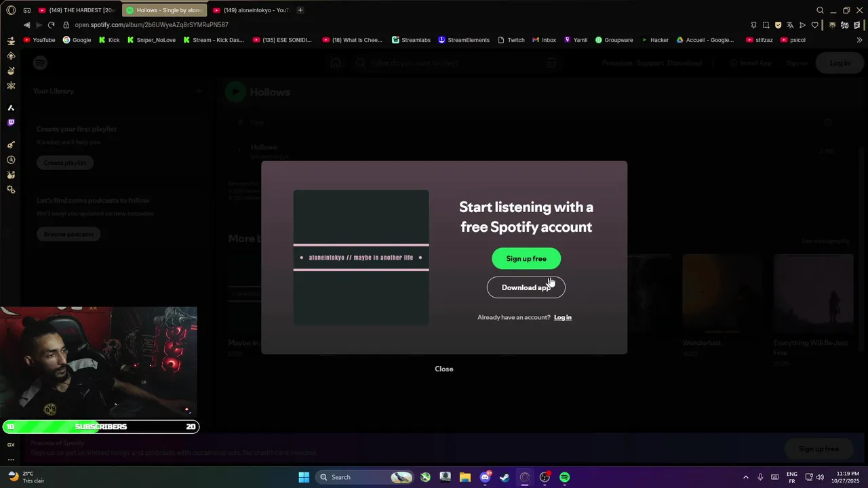Click the Log in link in dialog
This screenshot has height=488, width=868.
563,317
